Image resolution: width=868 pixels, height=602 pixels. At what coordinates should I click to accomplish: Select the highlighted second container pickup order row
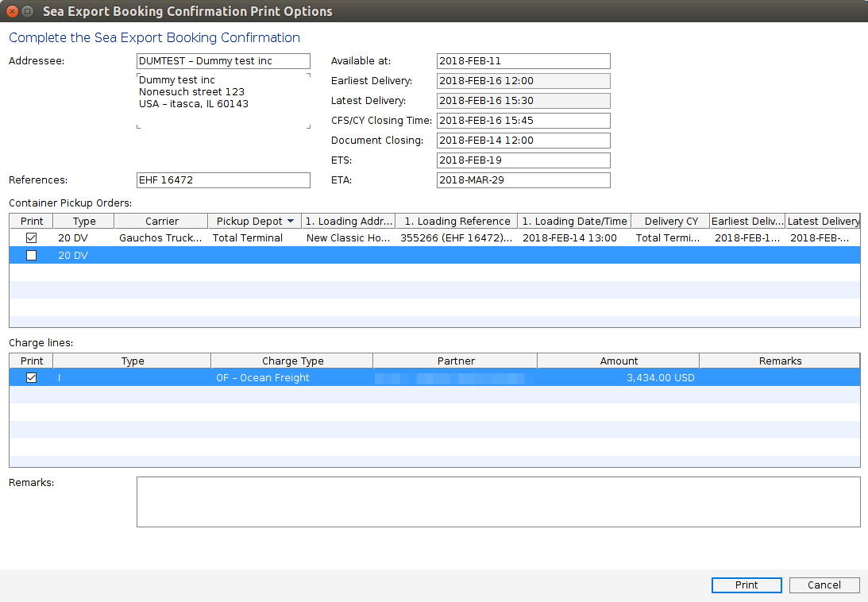(397, 255)
